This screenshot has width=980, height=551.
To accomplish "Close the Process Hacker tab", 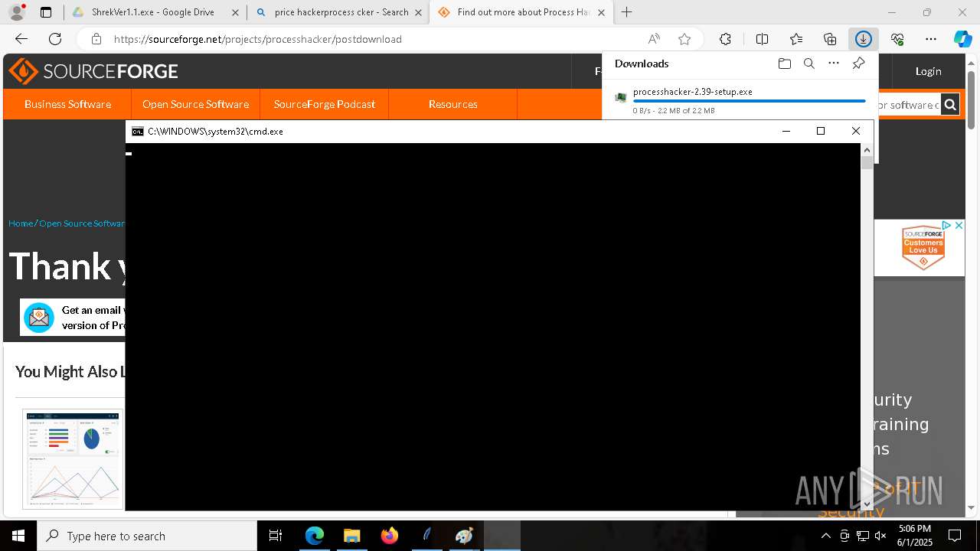I will coord(602,12).
